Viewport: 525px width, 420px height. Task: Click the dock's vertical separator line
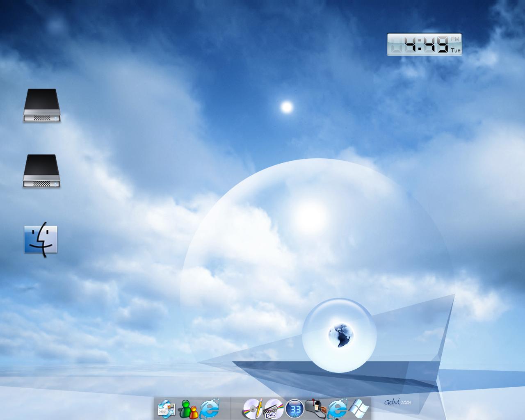point(231,409)
